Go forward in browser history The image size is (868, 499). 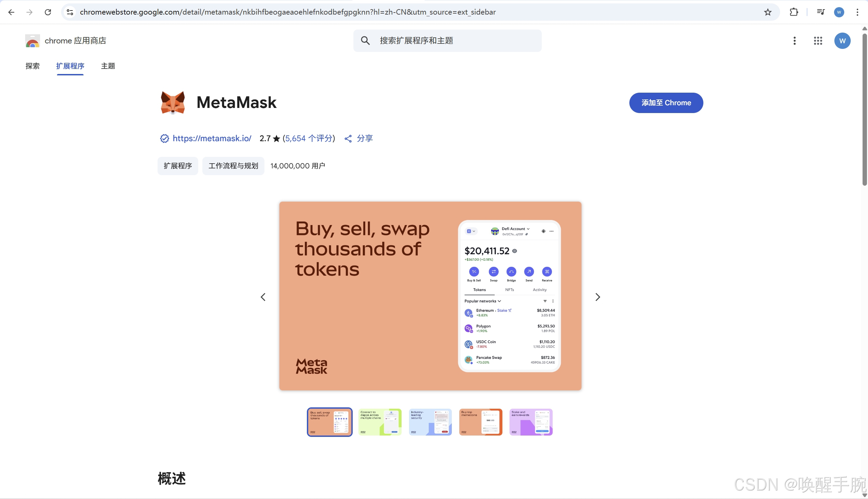[30, 12]
